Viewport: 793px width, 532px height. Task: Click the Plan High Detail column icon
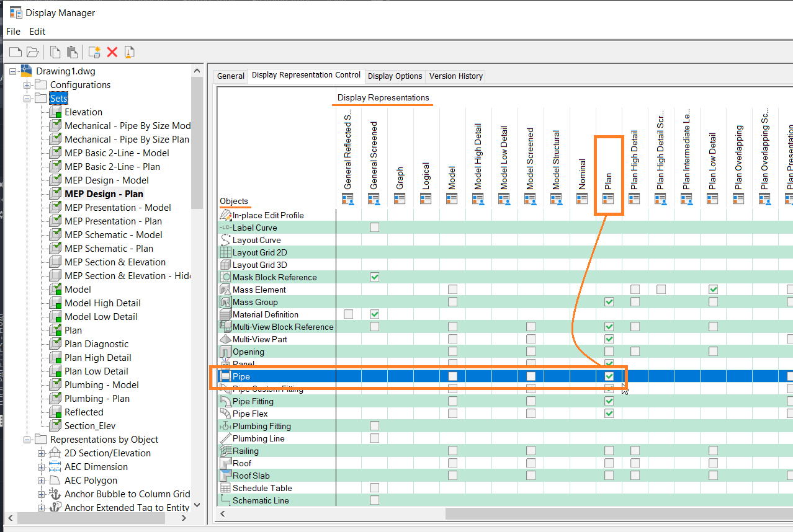coord(635,198)
